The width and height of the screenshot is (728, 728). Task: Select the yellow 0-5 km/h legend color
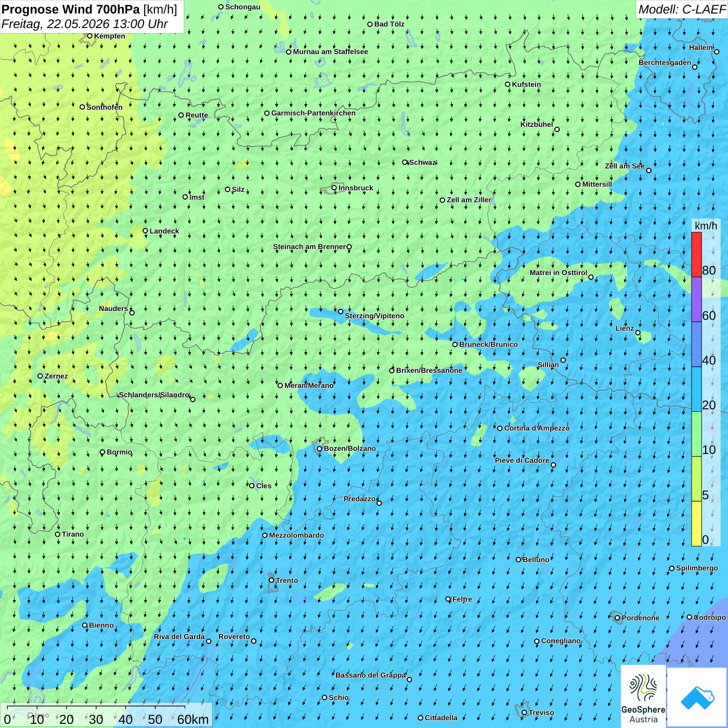click(x=696, y=524)
